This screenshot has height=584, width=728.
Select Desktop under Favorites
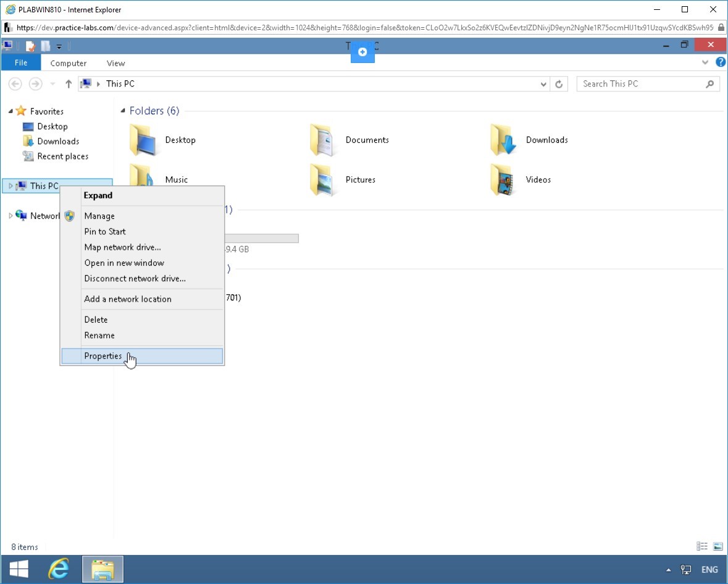coord(52,126)
